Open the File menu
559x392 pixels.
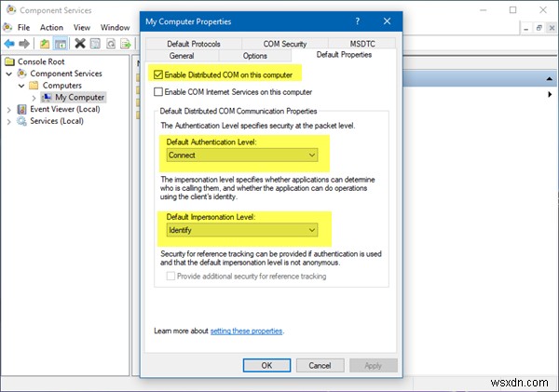click(23, 27)
